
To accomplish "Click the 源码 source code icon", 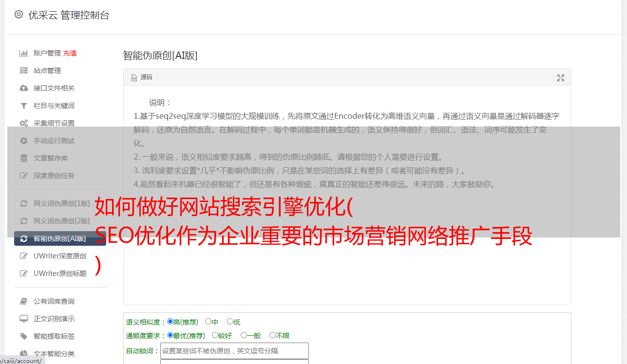I will 134,78.
